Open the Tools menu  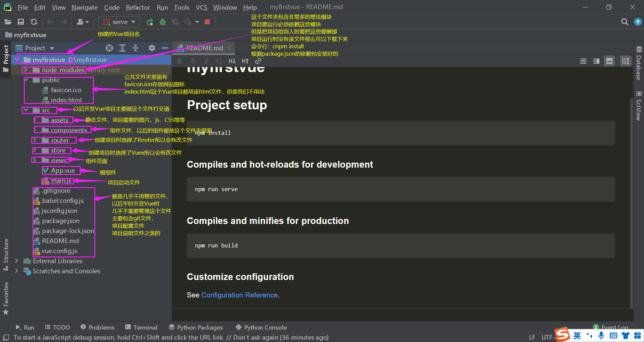(181, 7)
